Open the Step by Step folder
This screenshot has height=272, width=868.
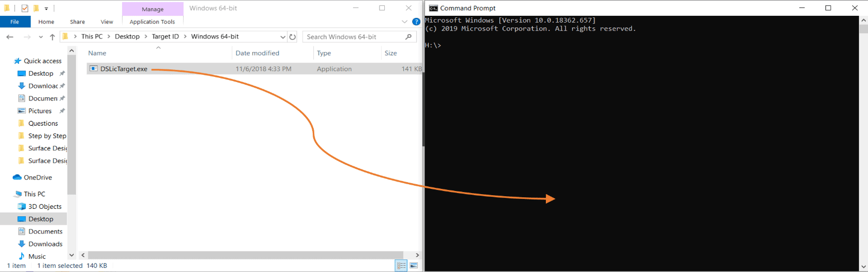click(47, 136)
